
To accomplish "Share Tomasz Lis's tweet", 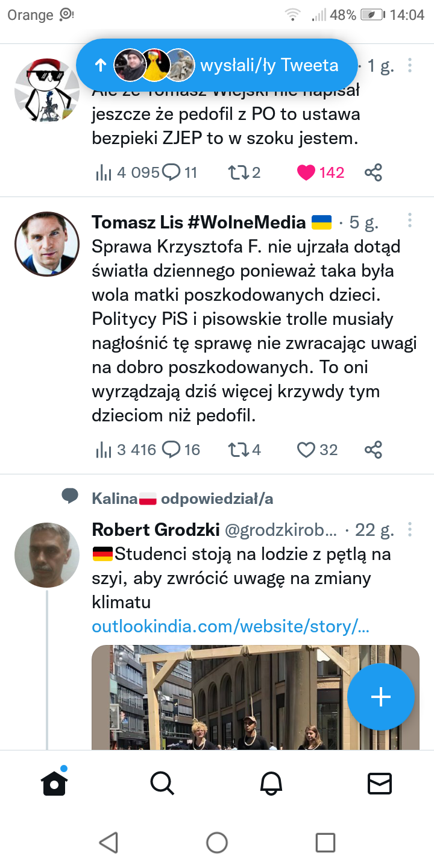I will pyautogui.click(x=373, y=450).
